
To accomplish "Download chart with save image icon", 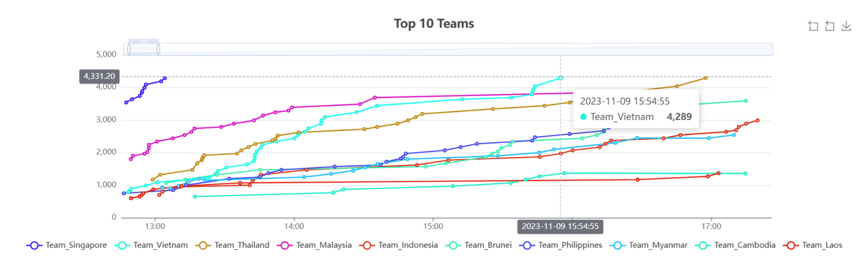I will click(x=847, y=26).
